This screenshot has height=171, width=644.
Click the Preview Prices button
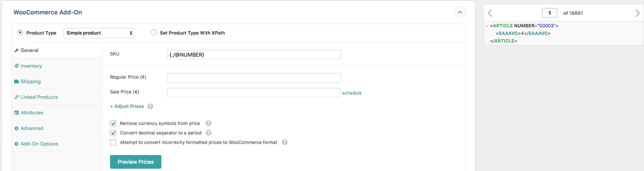(x=135, y=162)
